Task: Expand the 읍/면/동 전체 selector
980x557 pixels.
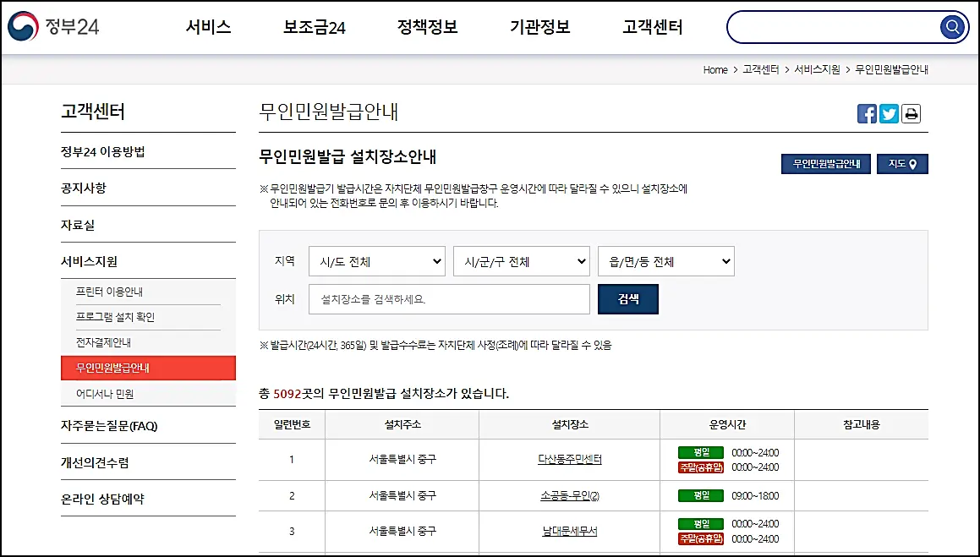Action: [665, 261]
